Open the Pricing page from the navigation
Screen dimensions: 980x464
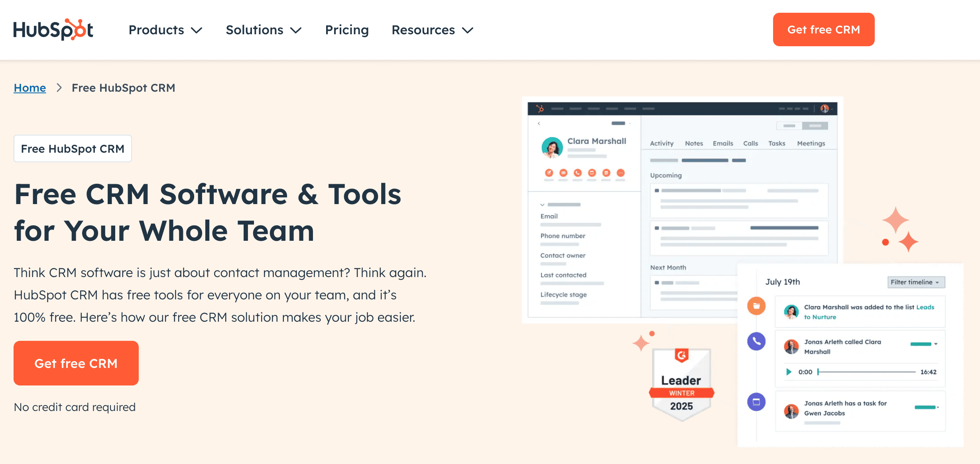click(346, 30)
